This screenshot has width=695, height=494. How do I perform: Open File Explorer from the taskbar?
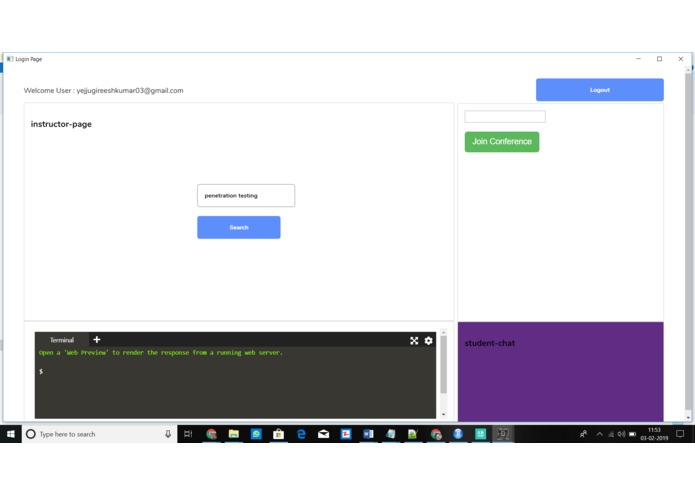pyautogui.click(x=234, y=434)
